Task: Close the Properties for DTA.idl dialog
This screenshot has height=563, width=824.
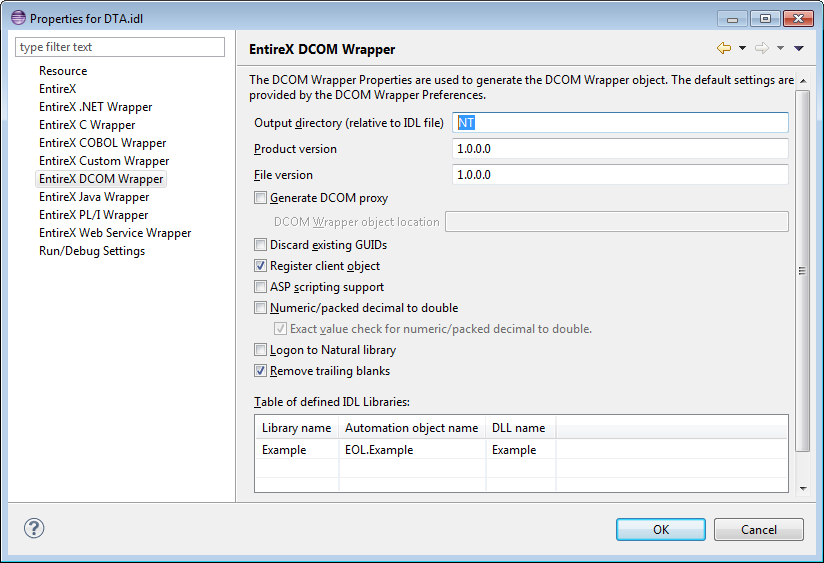Action: (x=798, y=18)
